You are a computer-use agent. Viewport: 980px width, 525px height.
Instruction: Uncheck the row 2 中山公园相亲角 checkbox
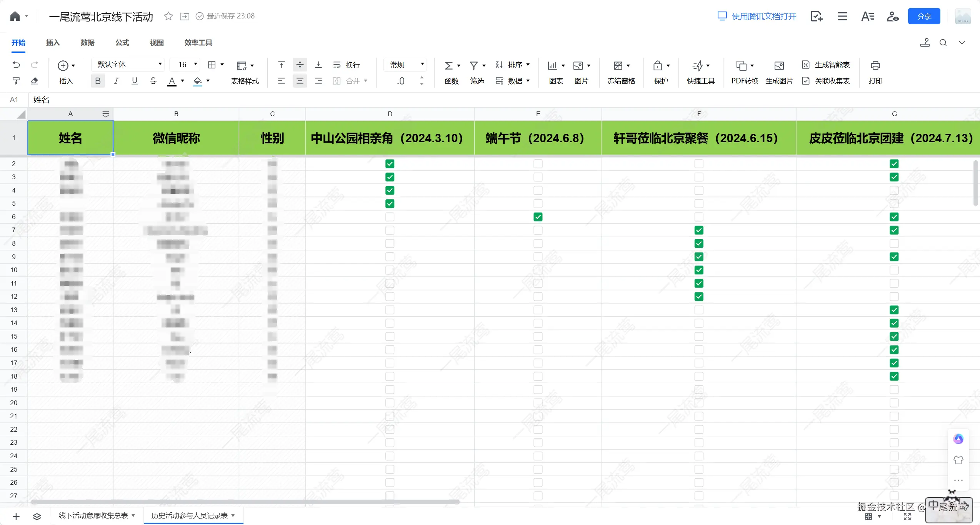coord(390,164)
